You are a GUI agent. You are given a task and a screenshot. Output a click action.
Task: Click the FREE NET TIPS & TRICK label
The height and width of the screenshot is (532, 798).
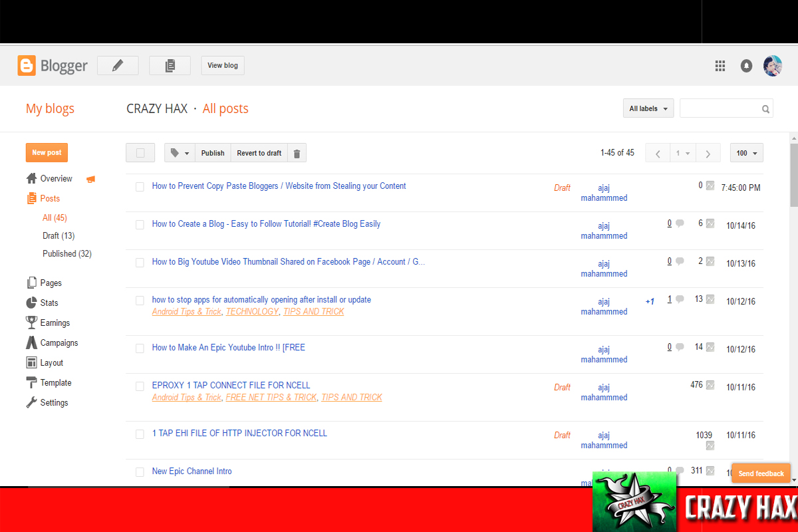(x=271, y=397)
